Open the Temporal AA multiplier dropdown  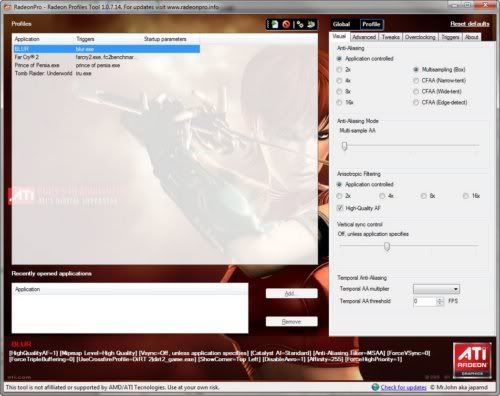point(436,289)
